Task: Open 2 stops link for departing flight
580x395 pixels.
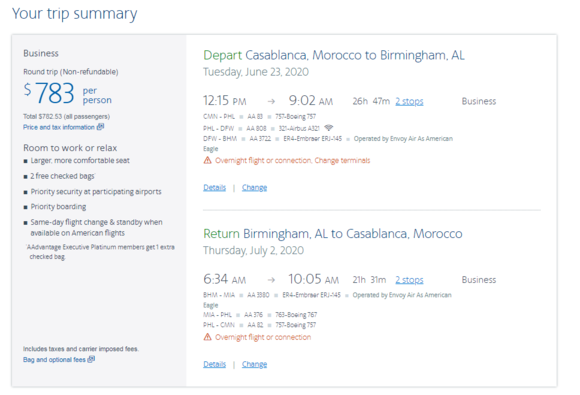Action: pyautogui.click(x=409, y=101)
